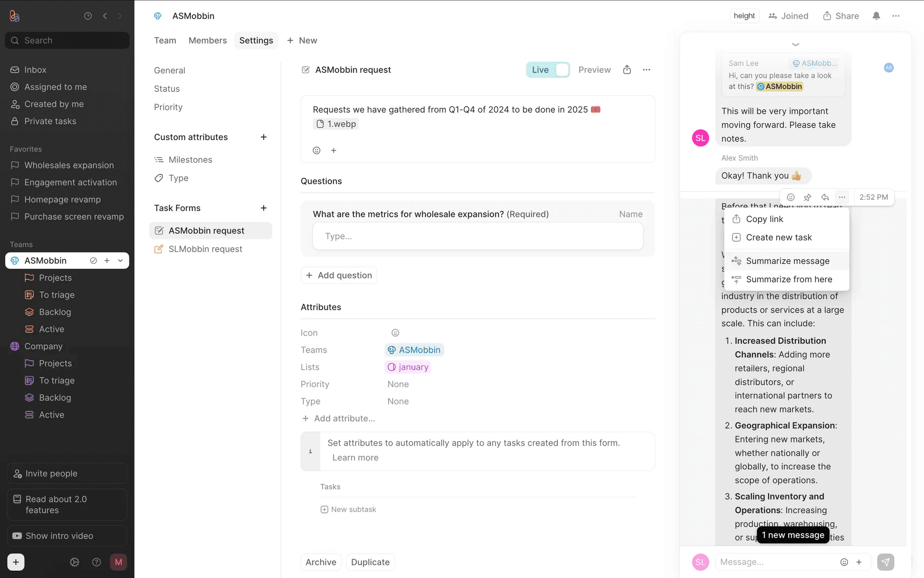Viewport: 924px width, 578px height.
Task: Add new custom attribute with plus
Action: point(263,137)
